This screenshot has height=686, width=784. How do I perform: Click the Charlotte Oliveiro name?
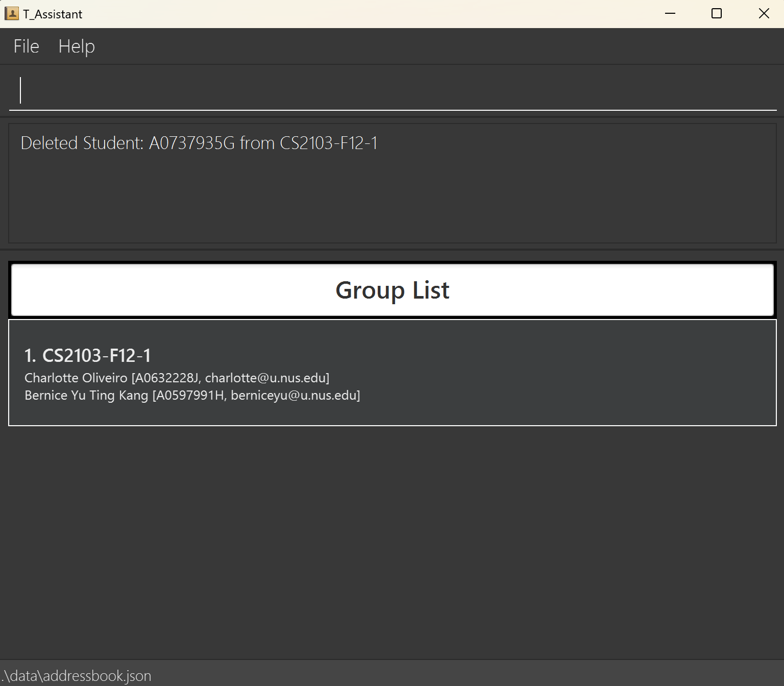(76, 378)
